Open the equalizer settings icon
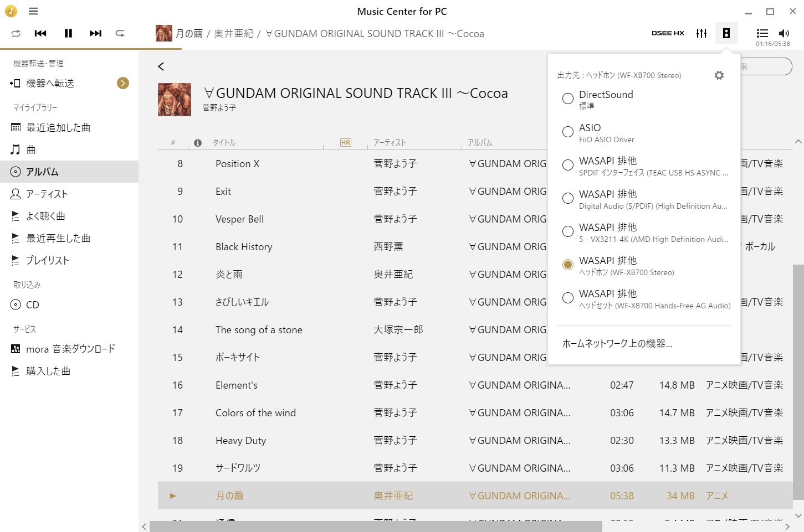Image resolution: width=804 pixels, height=532 pixels. tap(701, 33)
